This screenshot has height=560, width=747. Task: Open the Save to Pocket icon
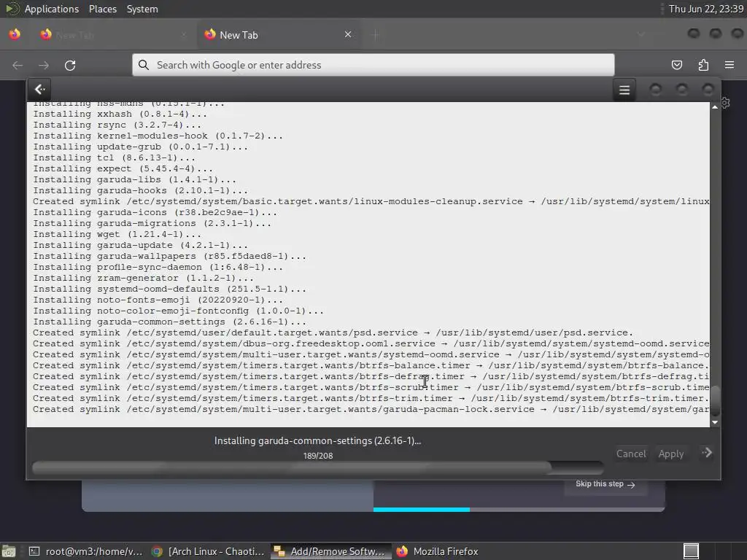(x=676, y=65)
